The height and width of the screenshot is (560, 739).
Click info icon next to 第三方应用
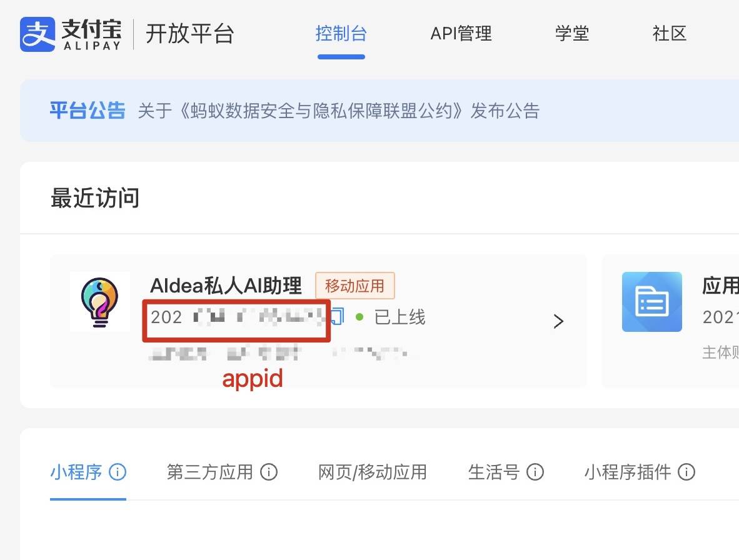coord(269,471)
